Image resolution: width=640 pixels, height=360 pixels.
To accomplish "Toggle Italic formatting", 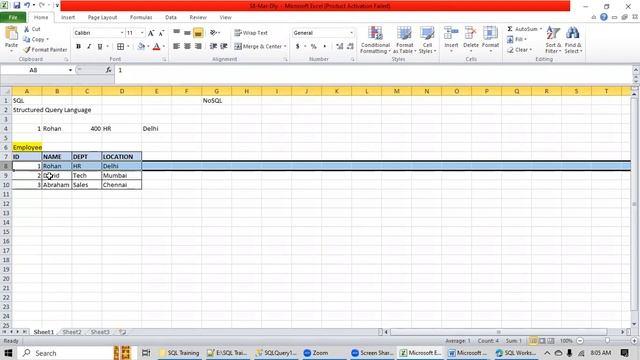I will click(89, 47).
